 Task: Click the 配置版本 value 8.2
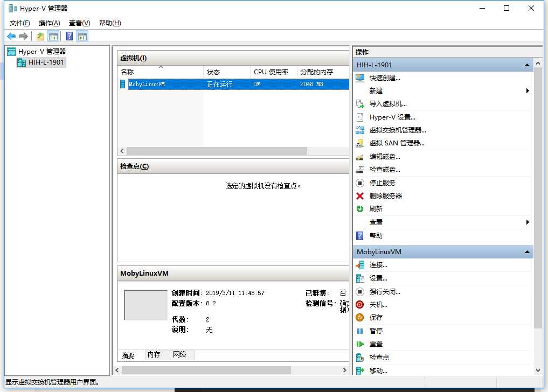(211, 303)
